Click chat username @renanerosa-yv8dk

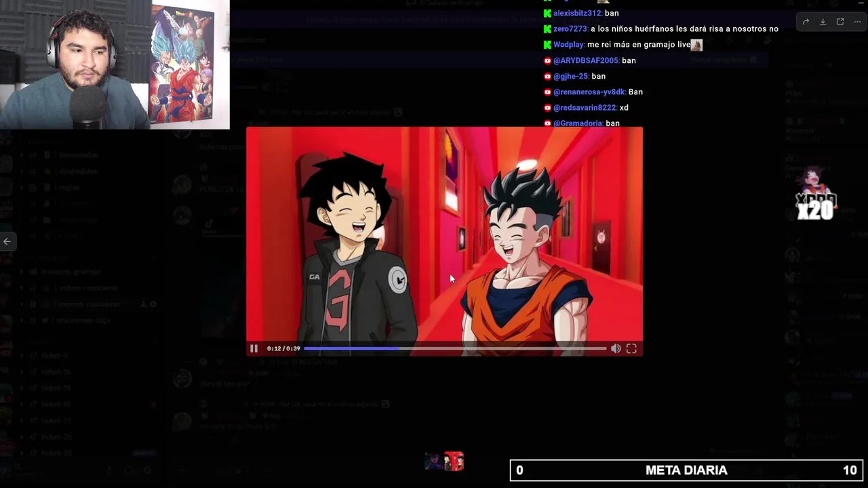(589, 91)
